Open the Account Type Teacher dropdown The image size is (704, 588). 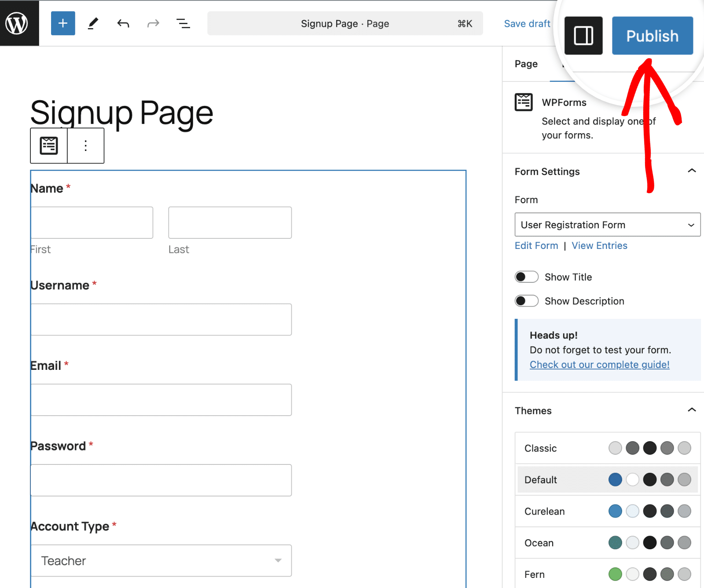tap(161, 561)
